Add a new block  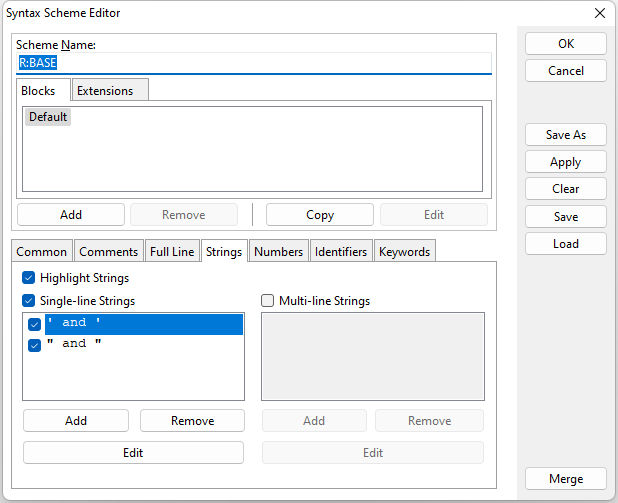(71, 215)
